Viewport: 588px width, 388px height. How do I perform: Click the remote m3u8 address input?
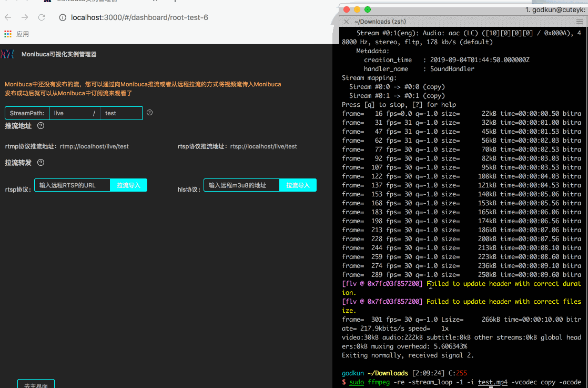242,185
